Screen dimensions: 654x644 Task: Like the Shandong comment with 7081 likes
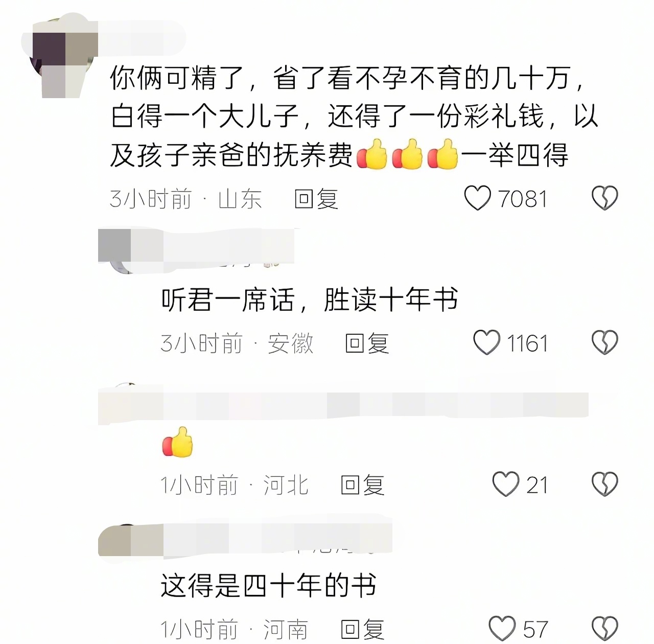(477, 198)
